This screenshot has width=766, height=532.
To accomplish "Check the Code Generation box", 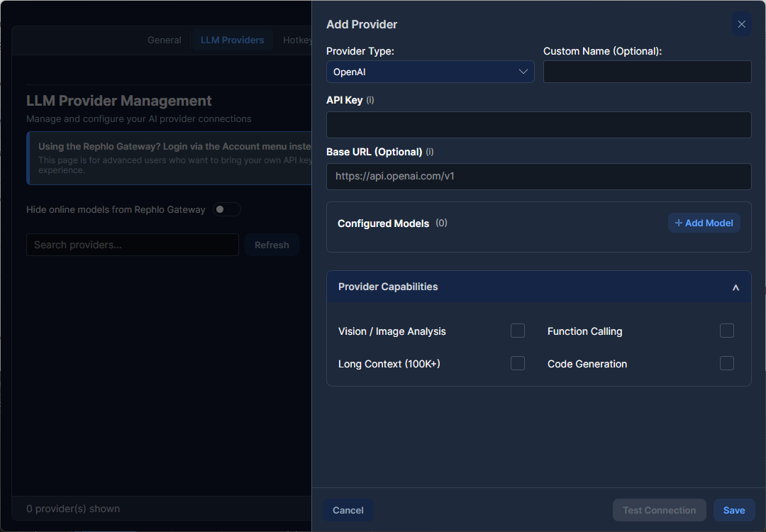I will pyautogui.click(x=726, y=363).
